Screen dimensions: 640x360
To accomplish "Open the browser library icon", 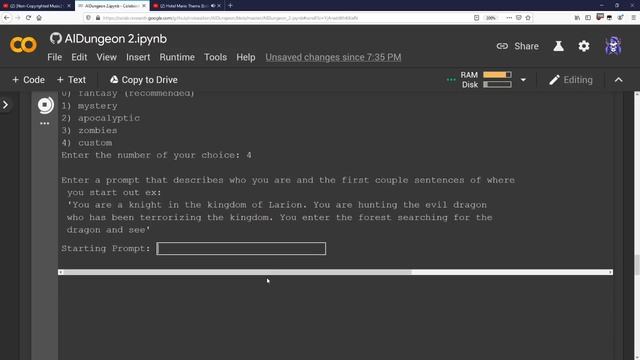I will [x=577, y=18].
